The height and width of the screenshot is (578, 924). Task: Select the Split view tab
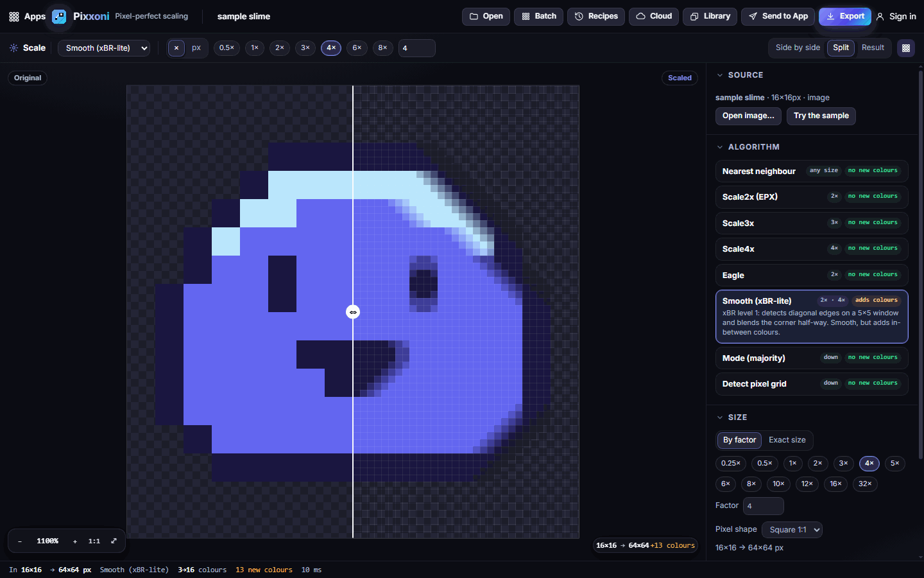point(841,48)
